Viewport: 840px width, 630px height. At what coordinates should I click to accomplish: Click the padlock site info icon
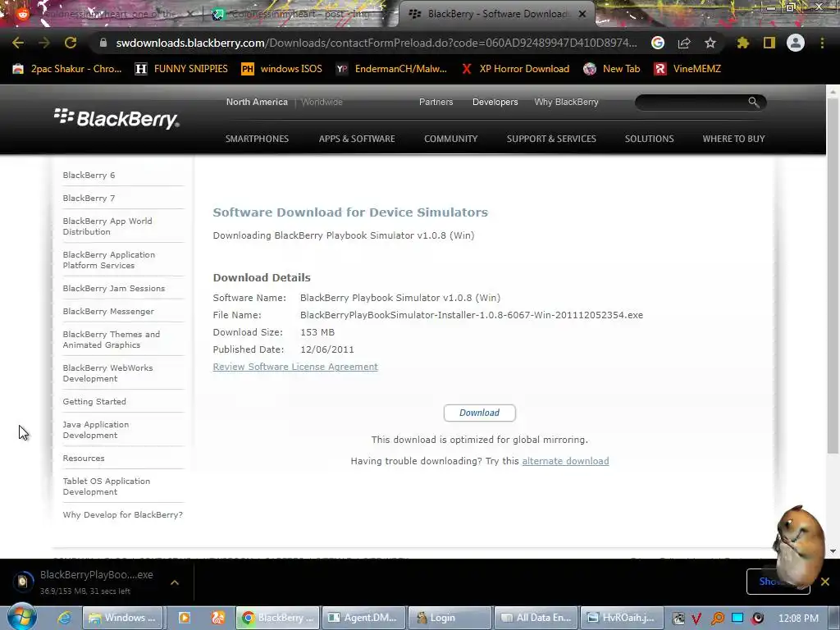[x=103, y=43]
